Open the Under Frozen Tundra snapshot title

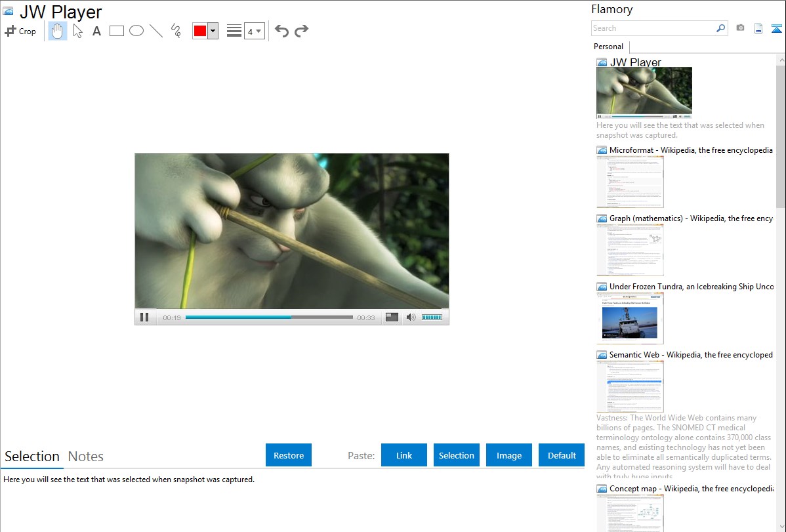click(x=692, y=286)
